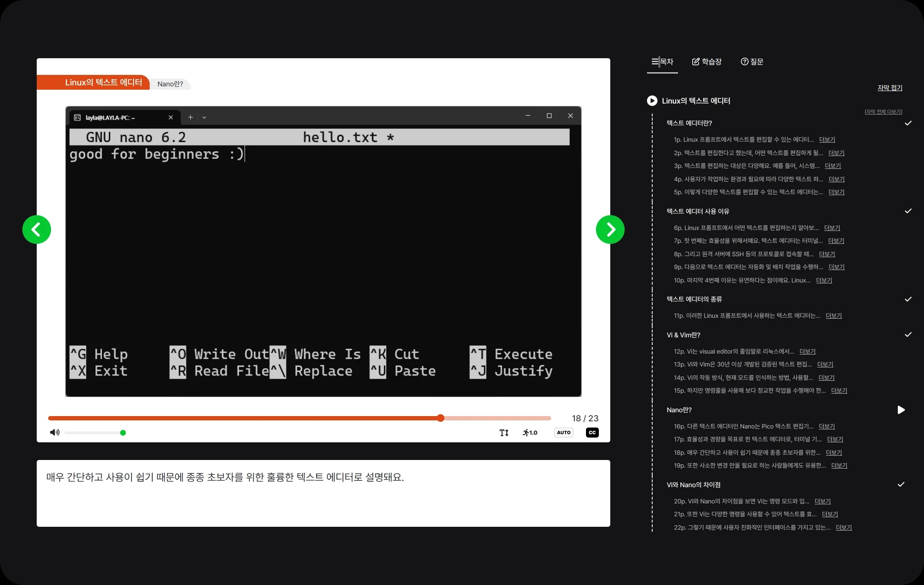The width and height of the screenshot is (924, 585).
Task: Select 15p subtitle line text
Action: point(749,390)
